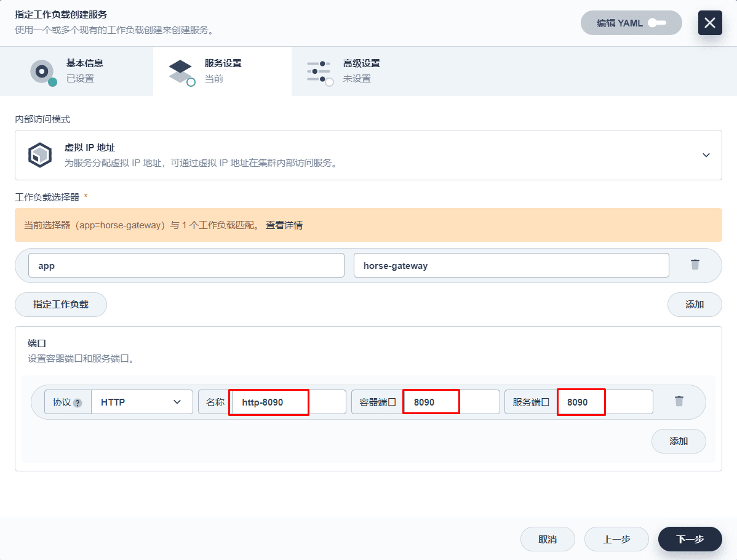
Task: Edit the port name http-8090 field
Action: tap(288, 402)
